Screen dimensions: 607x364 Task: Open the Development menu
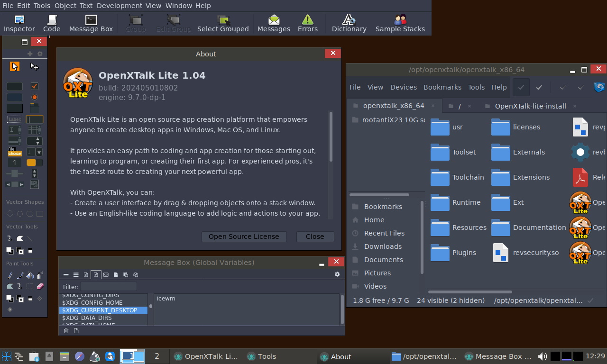119,6
